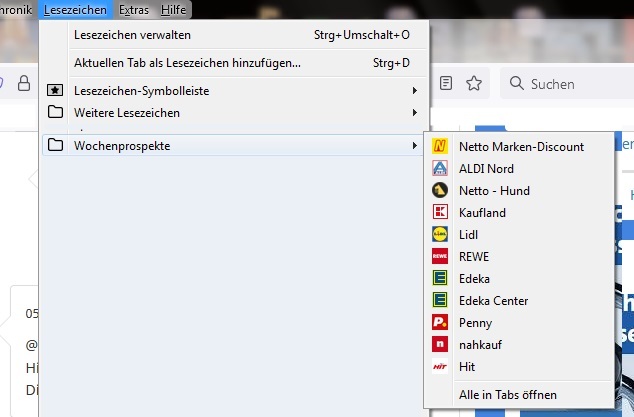
Task: Click the Kaufland favicon
Action: 440,212
